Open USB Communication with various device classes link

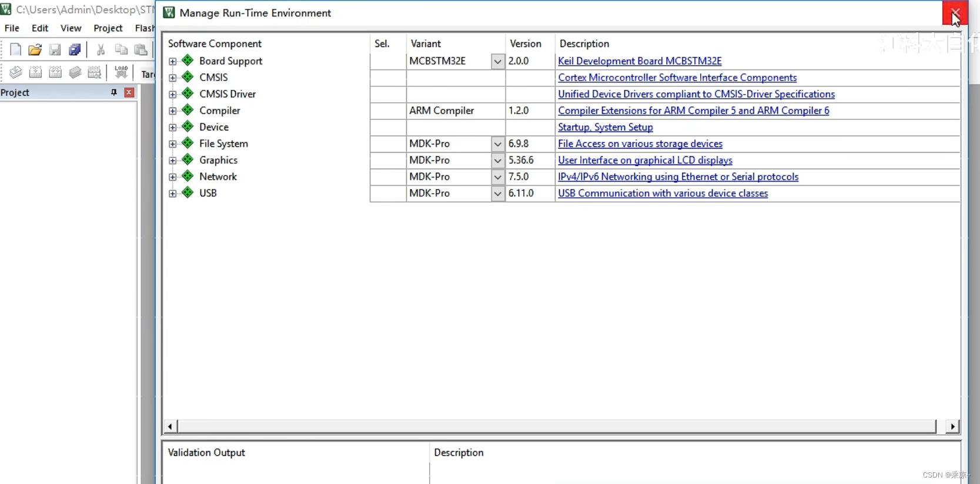(x=663, y=193)
